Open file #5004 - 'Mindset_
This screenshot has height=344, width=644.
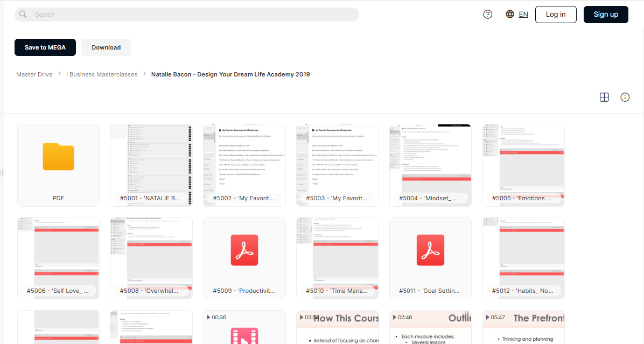[430, 165]
